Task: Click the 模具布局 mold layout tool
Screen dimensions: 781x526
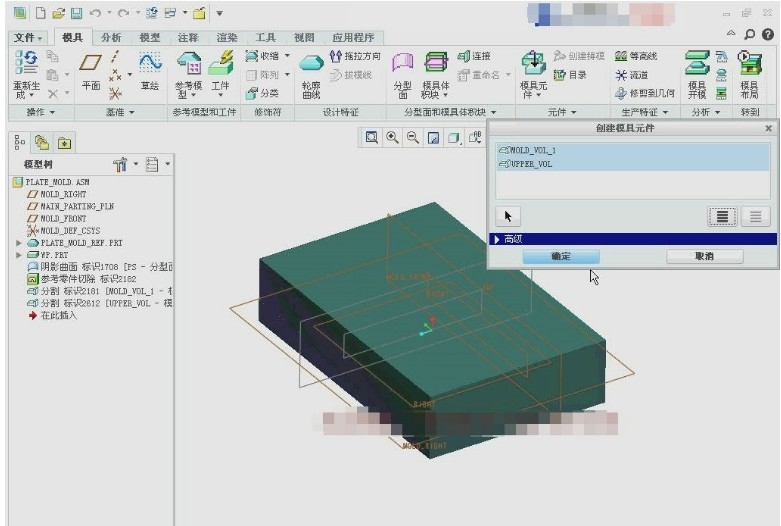Action: pyautogui.click(x=749, y=75)
